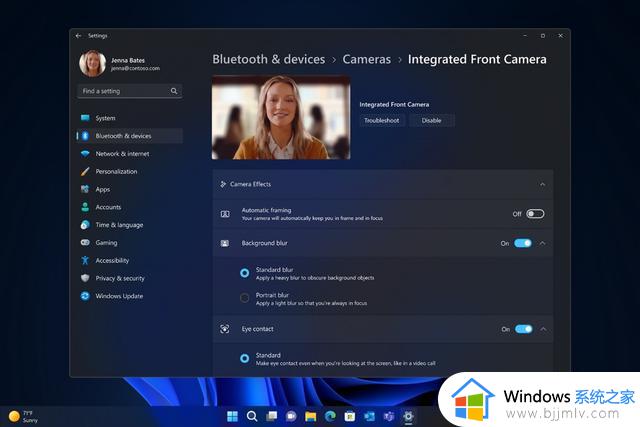
Task: Click the Disable camera button
Action: coord(431,120)
